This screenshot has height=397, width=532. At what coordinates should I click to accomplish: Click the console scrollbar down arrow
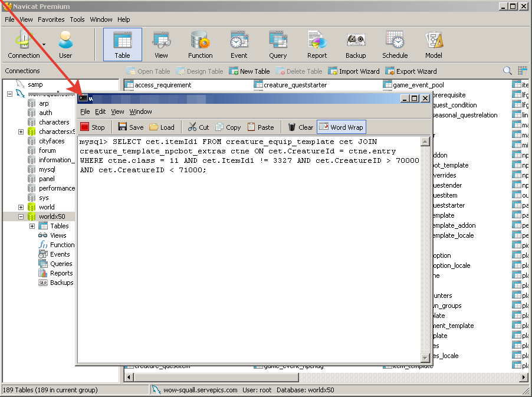[425, 357]
